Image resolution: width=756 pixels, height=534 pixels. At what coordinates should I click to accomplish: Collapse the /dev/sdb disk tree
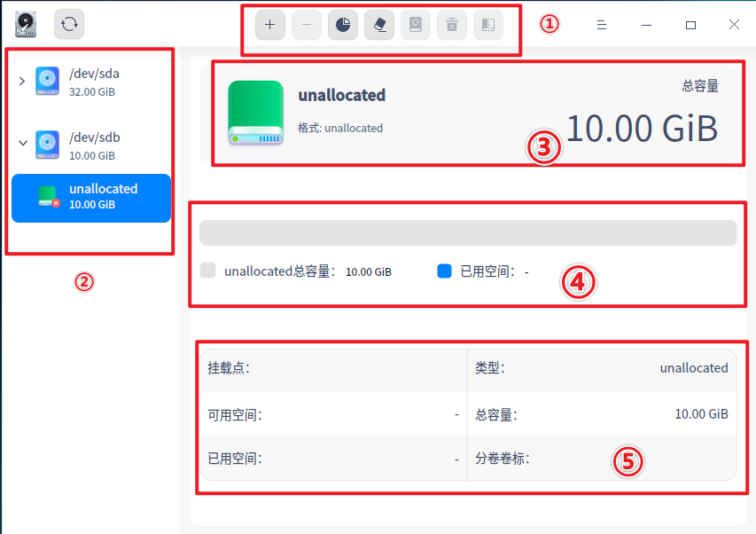[22, 141]
